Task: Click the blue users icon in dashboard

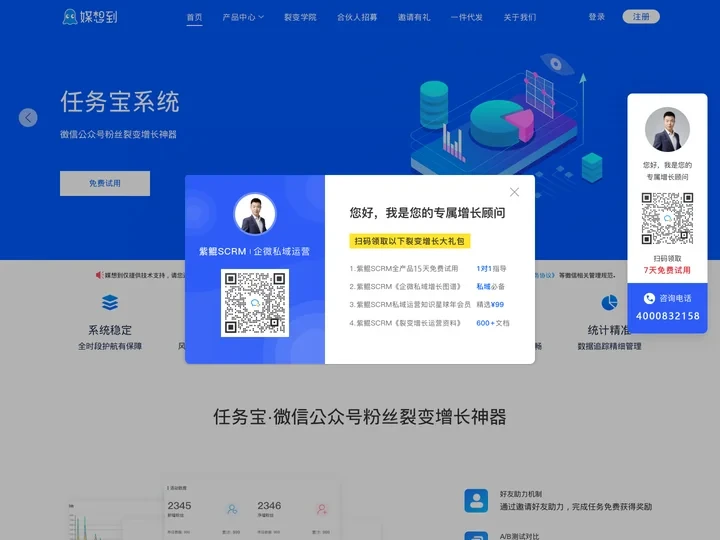Action: pyautogui.click(x=232, y=509)
